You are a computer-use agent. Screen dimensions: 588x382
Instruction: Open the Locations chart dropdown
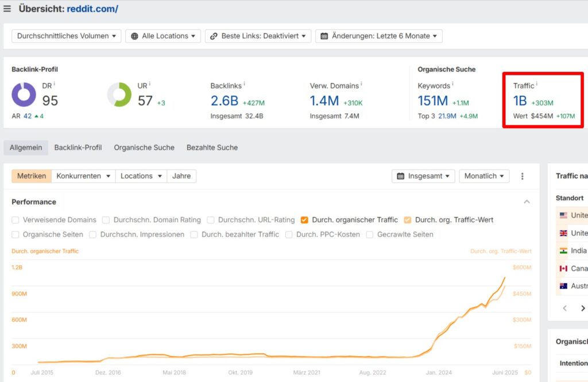(x=141, y=176)
